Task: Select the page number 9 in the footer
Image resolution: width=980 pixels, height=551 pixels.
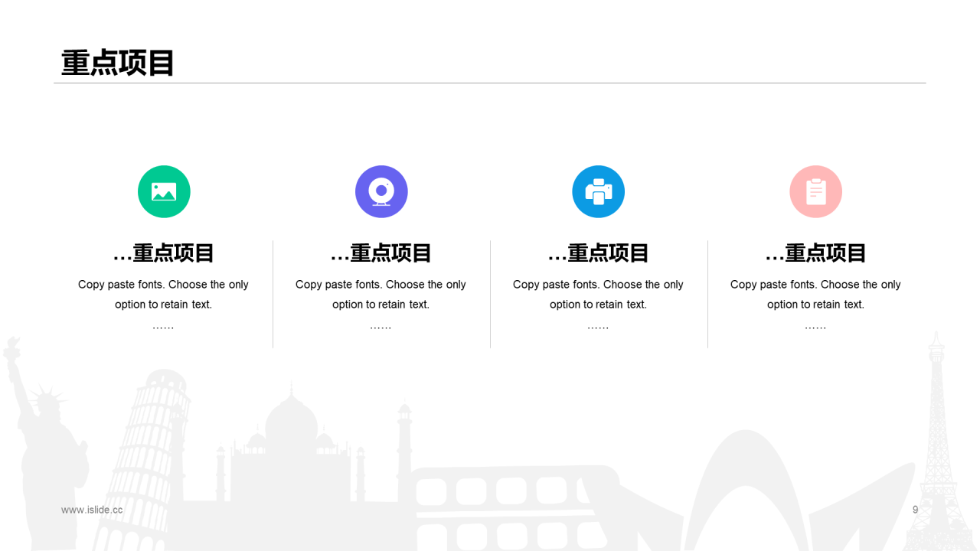Action: click(915, 510)
